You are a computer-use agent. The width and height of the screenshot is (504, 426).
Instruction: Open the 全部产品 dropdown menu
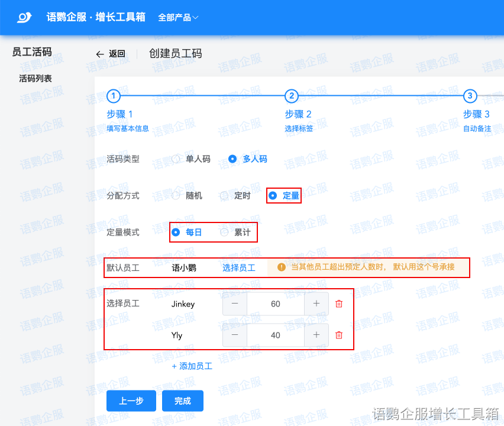tap(178, 17)
